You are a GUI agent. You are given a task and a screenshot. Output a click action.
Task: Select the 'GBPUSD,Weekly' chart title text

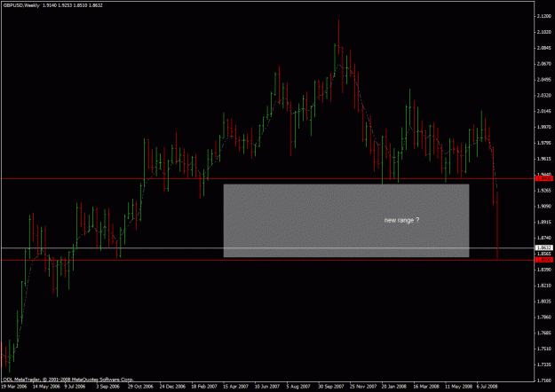tap(21, 5)
